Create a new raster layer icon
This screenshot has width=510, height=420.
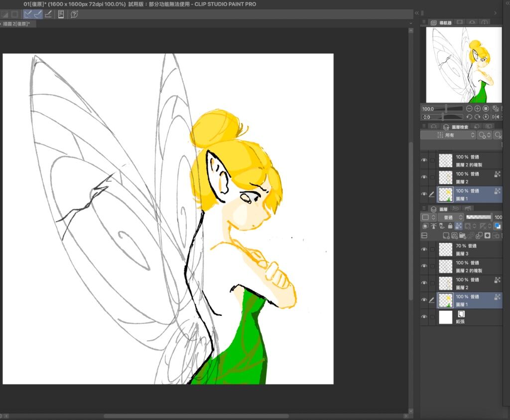click(x=446, y=236)
